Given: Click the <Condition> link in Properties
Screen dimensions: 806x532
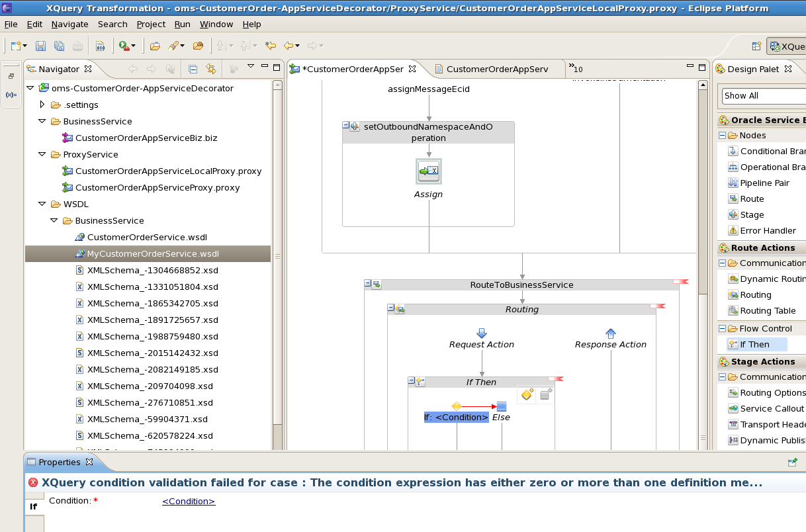Looking at the screenshot, I should (189, 501).
